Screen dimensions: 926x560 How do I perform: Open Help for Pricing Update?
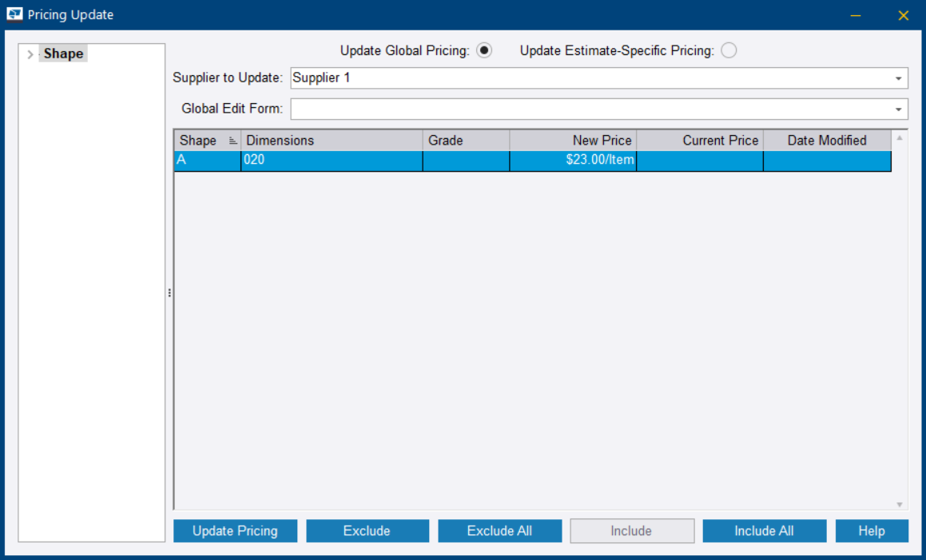coord(871,531)
